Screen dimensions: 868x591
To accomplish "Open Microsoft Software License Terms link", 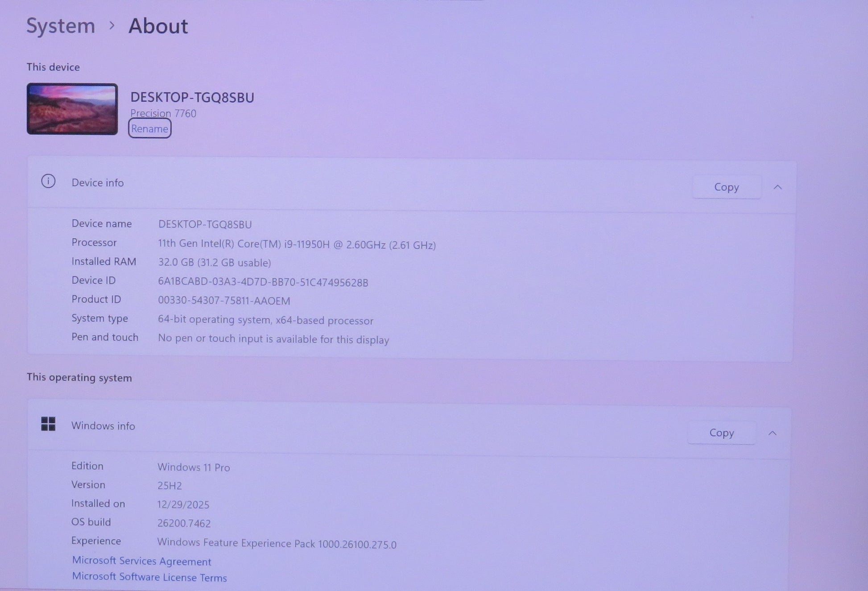I will (149, 577).
